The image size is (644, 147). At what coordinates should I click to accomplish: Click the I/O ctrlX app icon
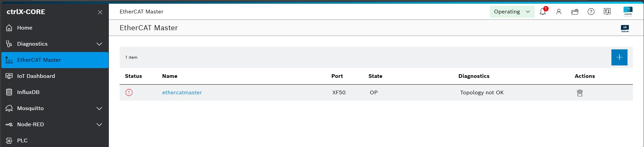[625, 29]
